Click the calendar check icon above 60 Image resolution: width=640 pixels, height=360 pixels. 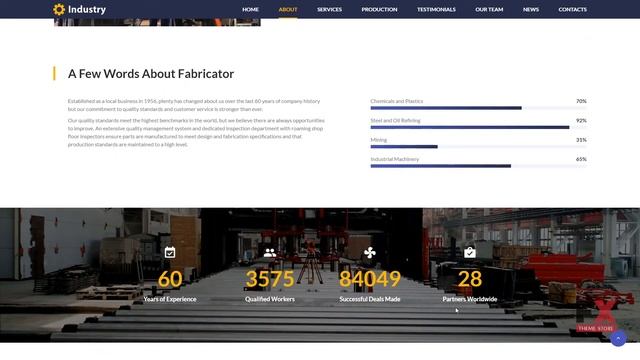170,252
